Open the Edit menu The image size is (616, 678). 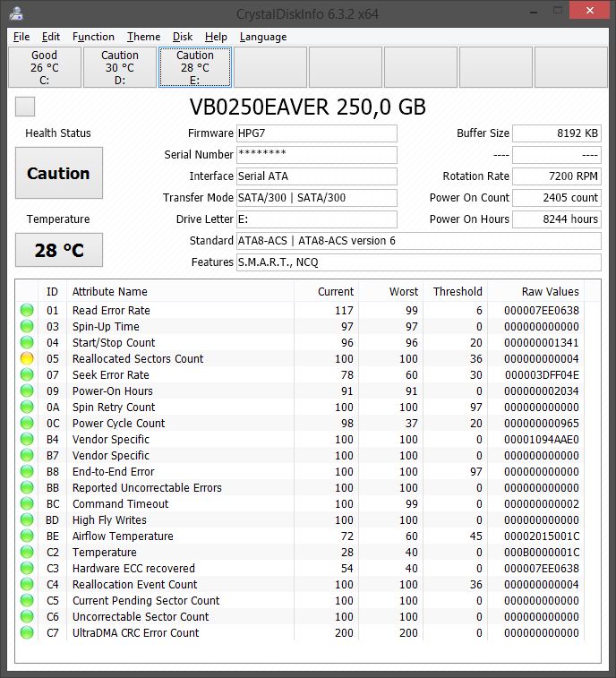50,37
